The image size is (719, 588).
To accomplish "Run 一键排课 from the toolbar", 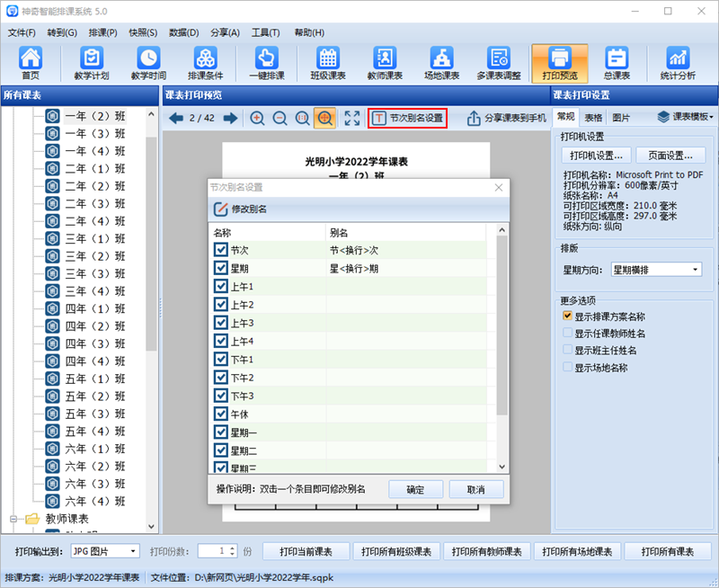I will 266,63.
